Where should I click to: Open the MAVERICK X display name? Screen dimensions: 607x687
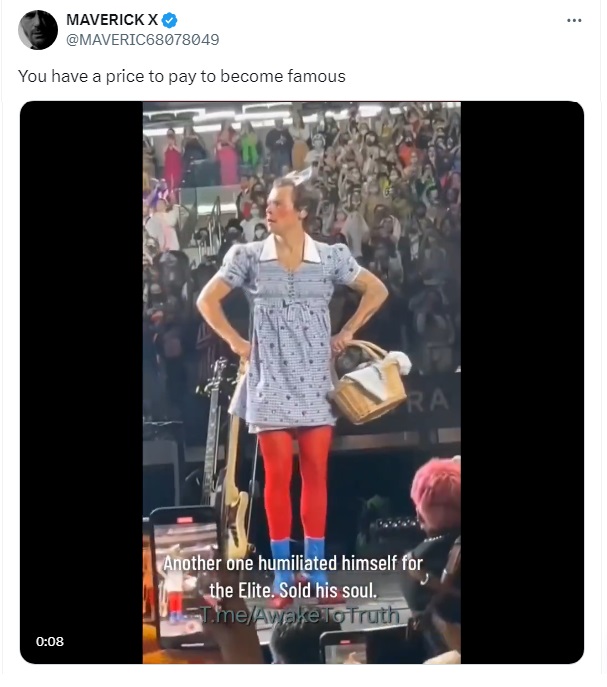[x=112, y=20]
